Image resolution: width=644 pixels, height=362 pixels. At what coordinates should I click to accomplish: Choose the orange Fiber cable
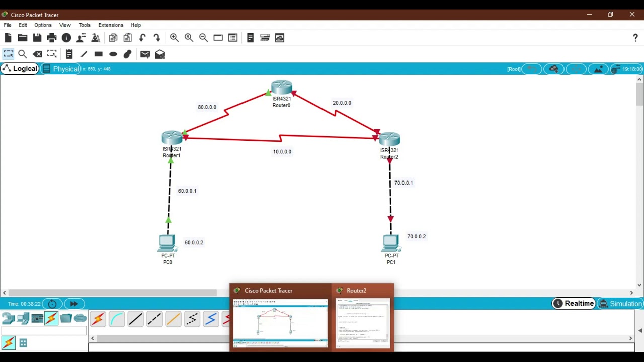(173, 319)
